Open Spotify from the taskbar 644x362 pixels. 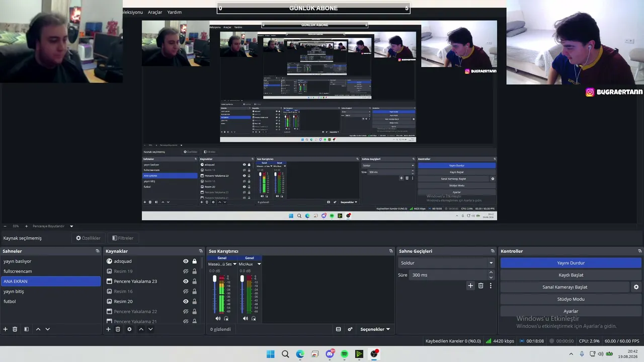(344, 354)
